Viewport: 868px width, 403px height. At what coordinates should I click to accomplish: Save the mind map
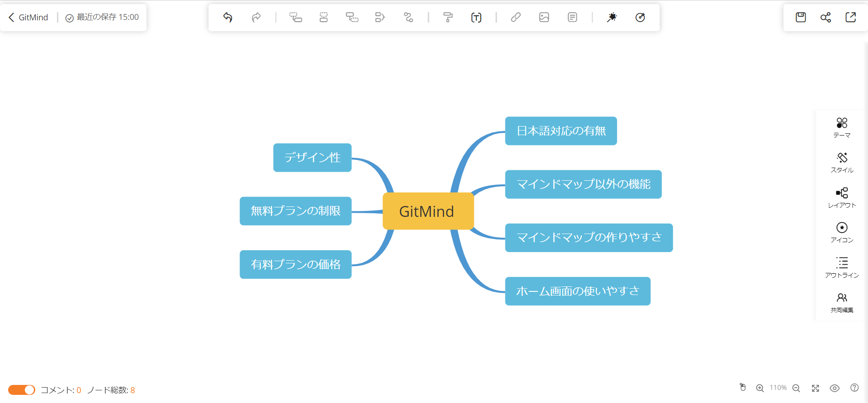click(801, 17)
